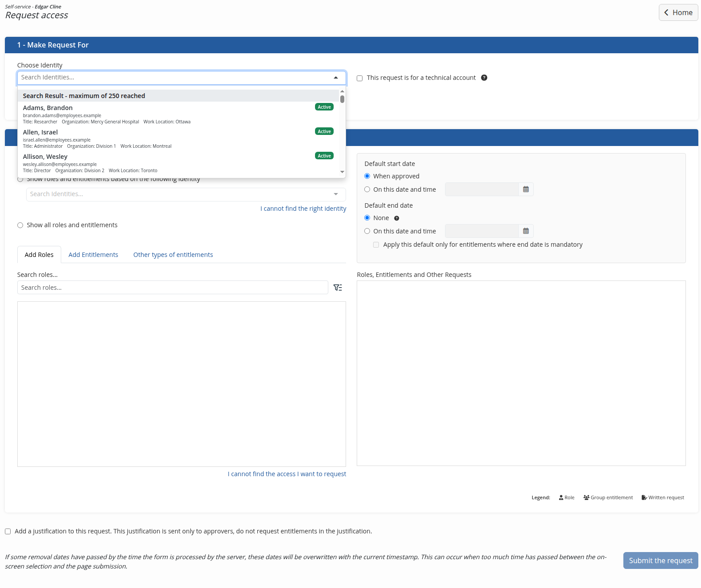
Task: Check 'This request is for a technical account'
Action: click(x=359, y=78)
